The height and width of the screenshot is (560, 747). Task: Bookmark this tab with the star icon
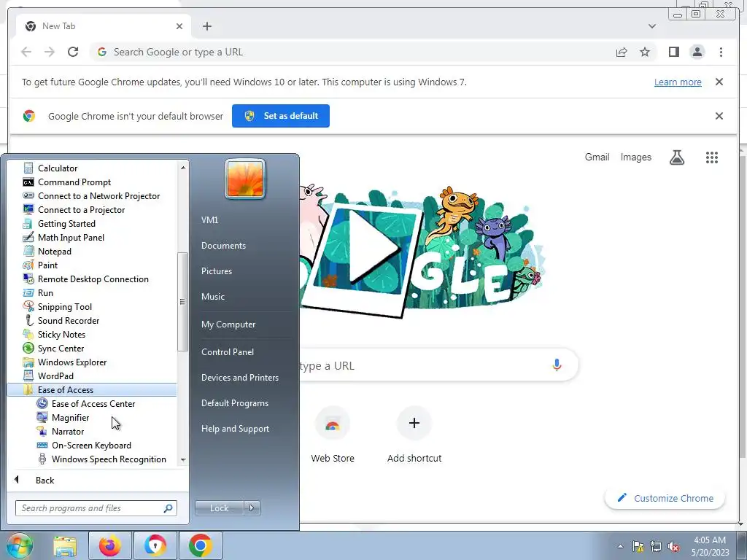645,52
